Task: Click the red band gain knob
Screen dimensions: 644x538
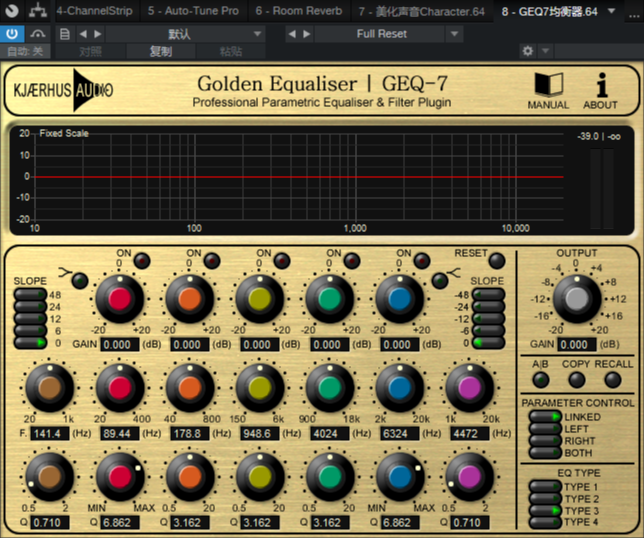Action: (120, 299)
